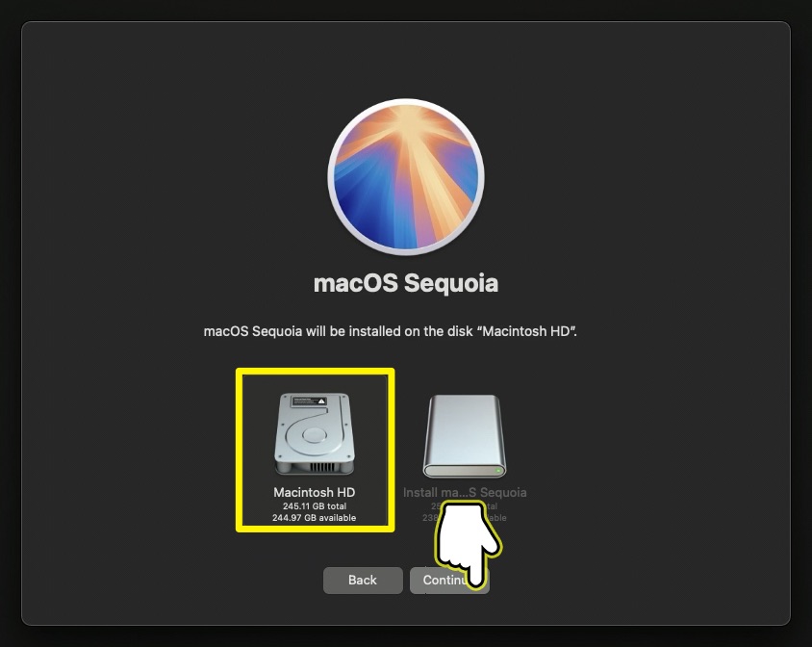Image resolution: width=812 pixels, height=647 pixels.
Task: Click the partially hidden available size under external drive
Action: [465, 517]
